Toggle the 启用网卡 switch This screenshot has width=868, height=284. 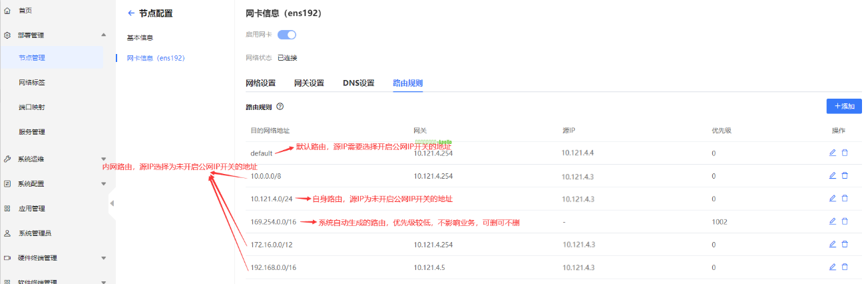pyautogui.click(x=286, y=35)
